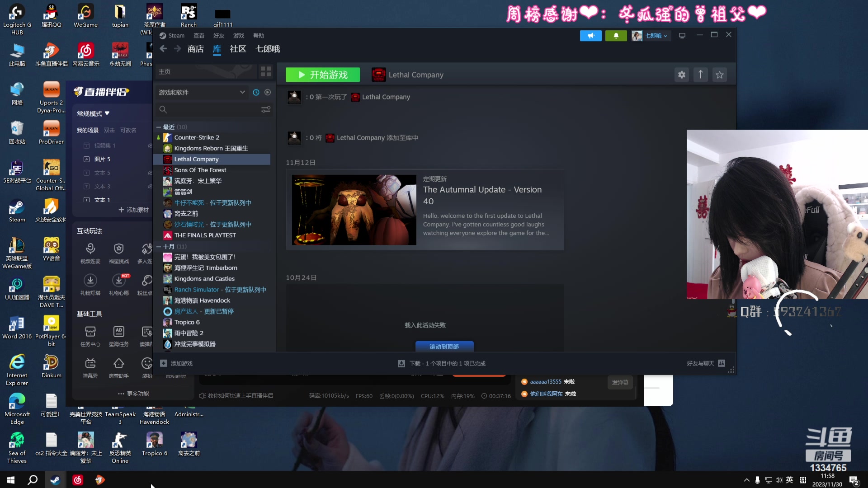Open 游戏 menu
868x488 pixels.
(x=239, y=36)
